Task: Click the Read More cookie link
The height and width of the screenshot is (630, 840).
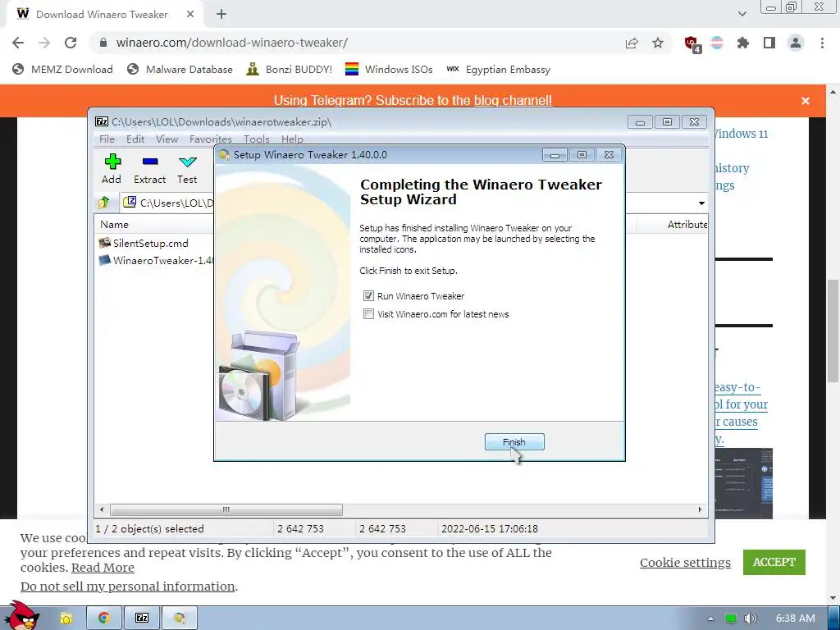Action: pos(103,568)
